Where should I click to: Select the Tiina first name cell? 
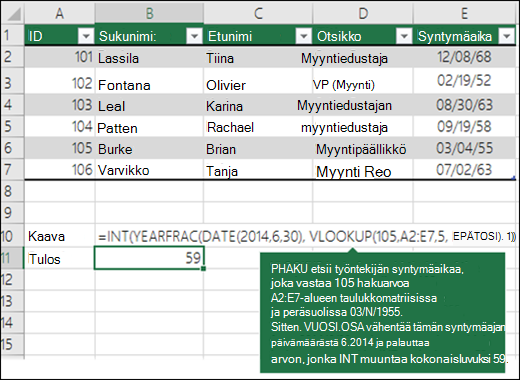tap(258, 57)
